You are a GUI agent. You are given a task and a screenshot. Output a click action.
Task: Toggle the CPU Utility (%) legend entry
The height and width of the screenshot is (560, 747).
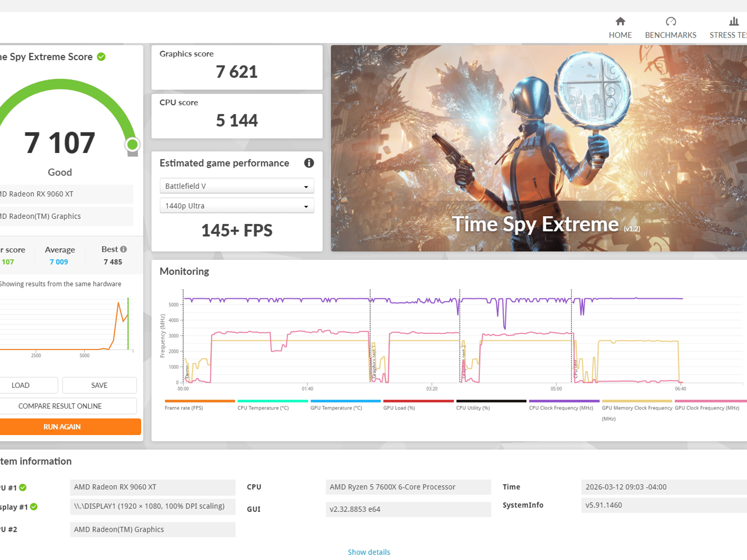491,405
